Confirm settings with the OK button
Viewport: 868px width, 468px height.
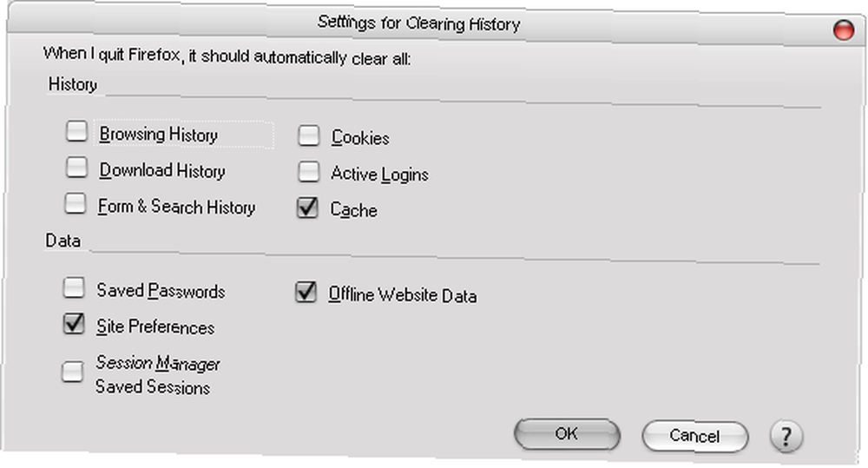click(566, 433)
